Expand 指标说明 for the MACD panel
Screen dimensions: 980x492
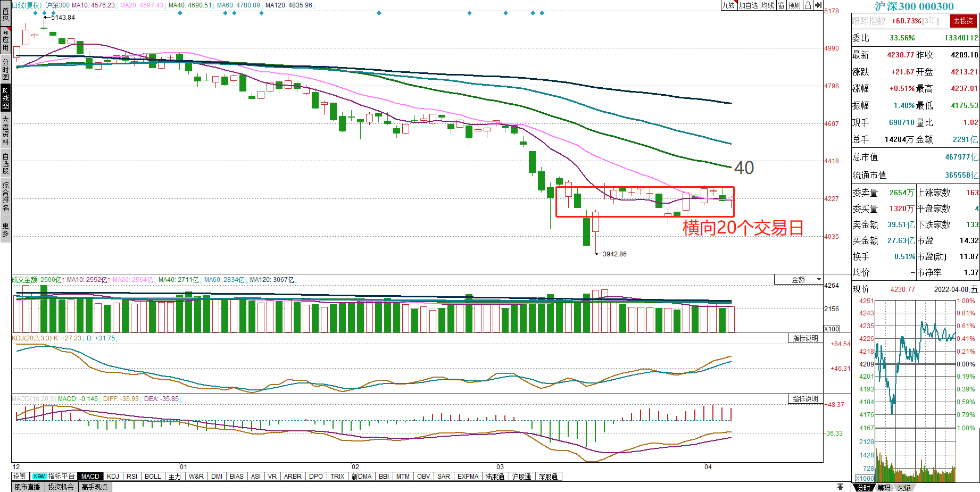click(805, 399)
